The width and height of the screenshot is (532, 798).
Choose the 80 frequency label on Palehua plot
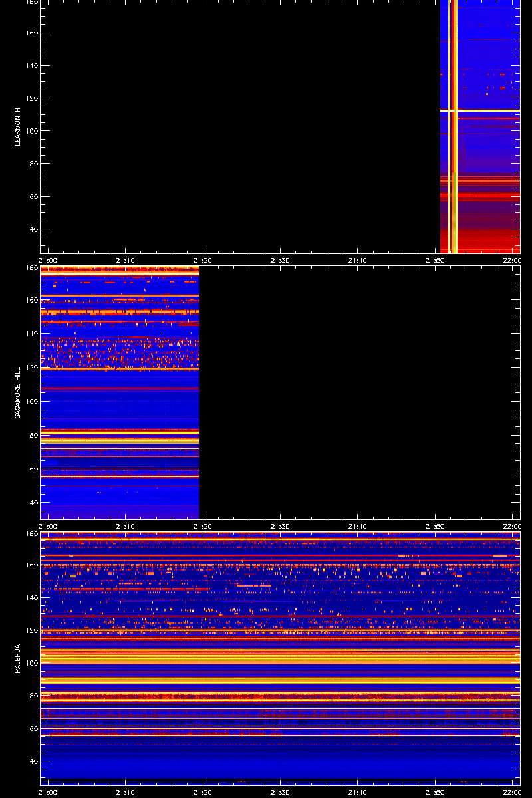(35, 696)
